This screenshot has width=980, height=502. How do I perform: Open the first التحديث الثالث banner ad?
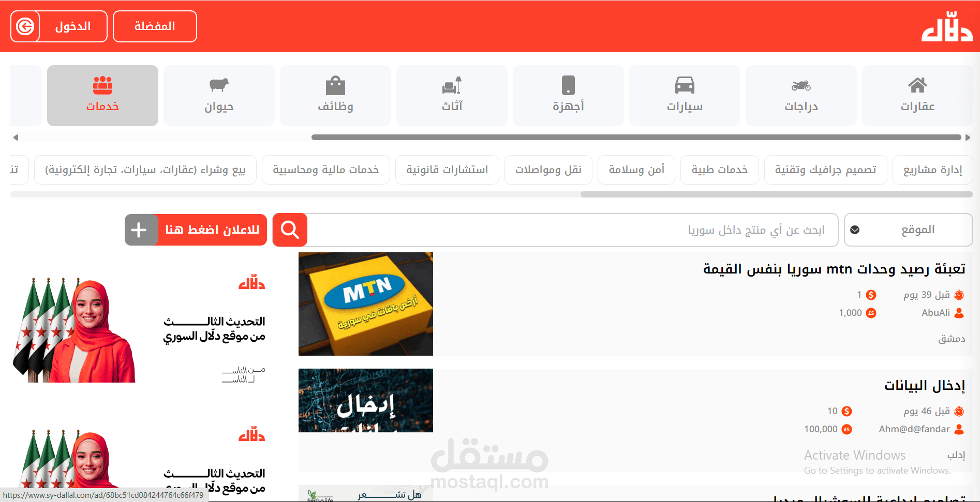click(x=140, y=329)
